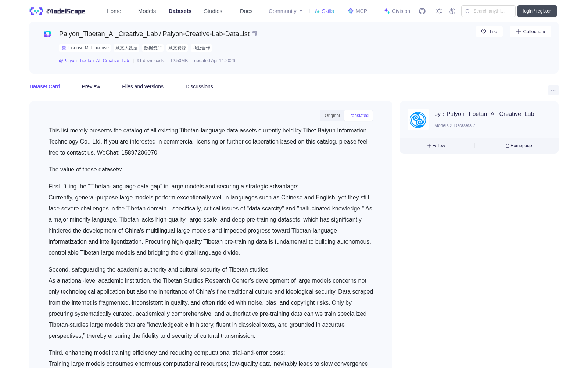This screenshot has width=588, height=368.
Task: Click the login / register button
Action: tap(537, 11)
